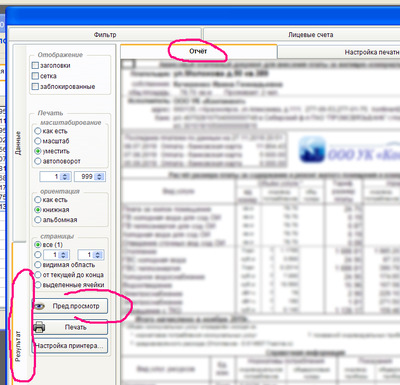Switch to the vertical Данные tab

(19, 143)
